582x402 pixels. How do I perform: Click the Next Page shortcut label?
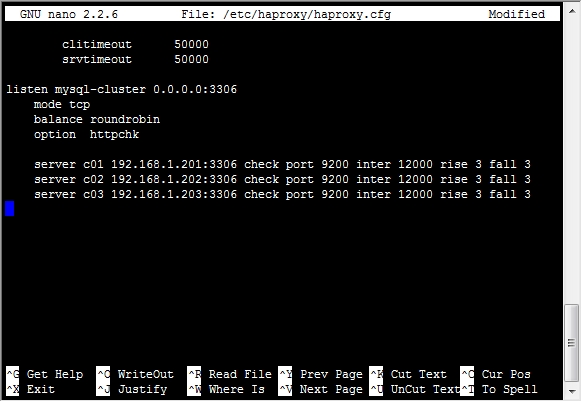331,389
